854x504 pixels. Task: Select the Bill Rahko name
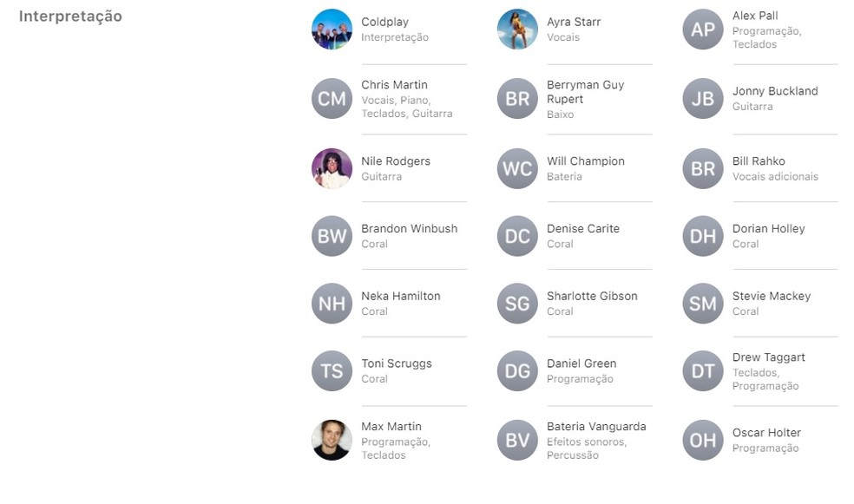coord(759,161)
